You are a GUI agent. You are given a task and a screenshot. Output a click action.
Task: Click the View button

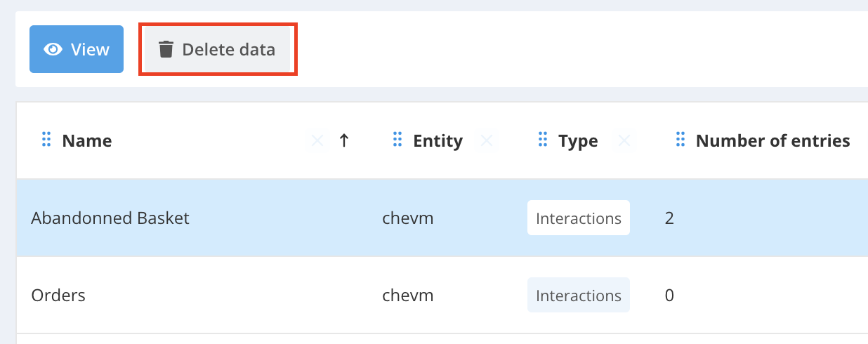coord(76,49)
